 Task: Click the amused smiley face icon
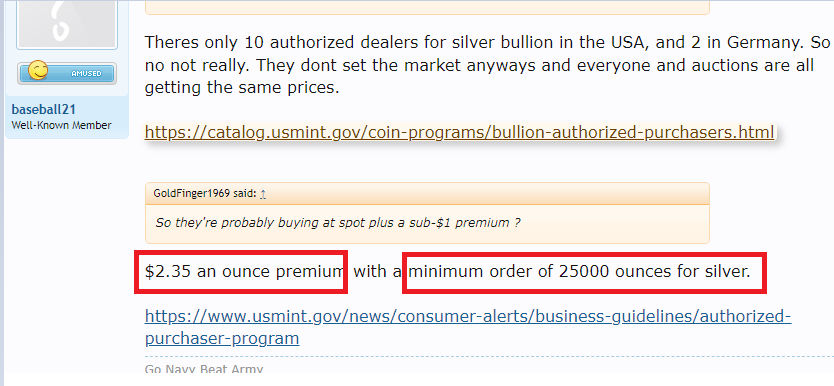tap(38, 71)
